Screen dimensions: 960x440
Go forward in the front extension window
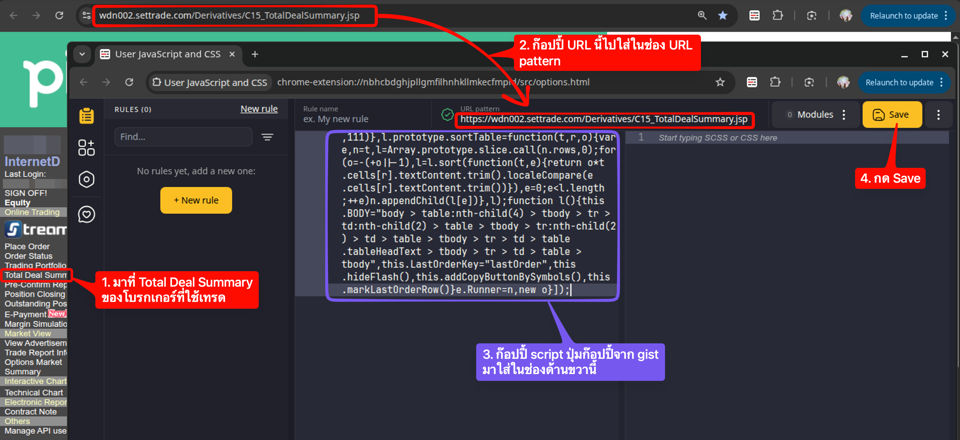point(107,82)
